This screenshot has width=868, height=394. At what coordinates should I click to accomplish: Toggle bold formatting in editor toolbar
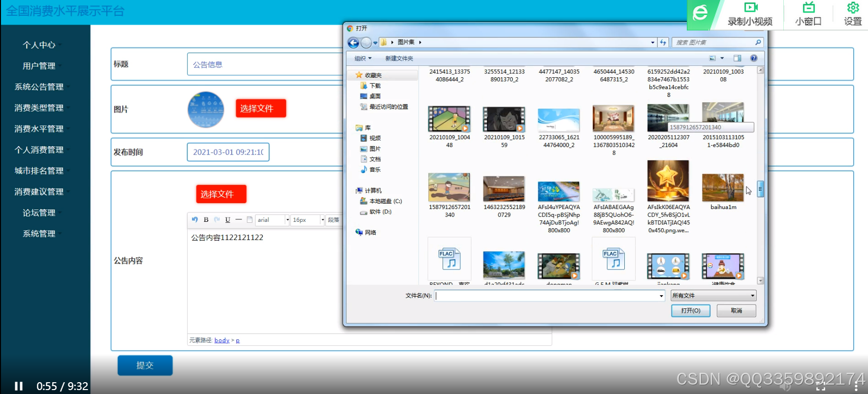pyautogui.click(x=206, y=220)
